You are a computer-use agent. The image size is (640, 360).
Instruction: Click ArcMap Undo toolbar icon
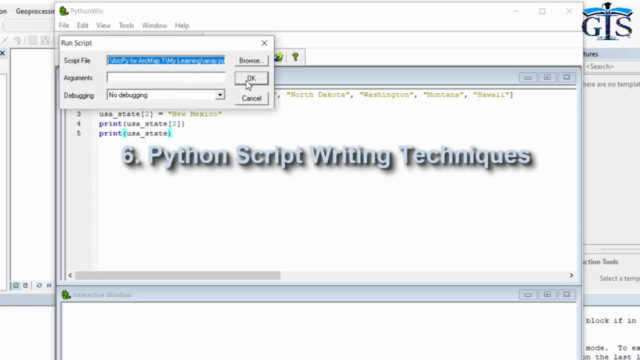[x=17, y=40]
